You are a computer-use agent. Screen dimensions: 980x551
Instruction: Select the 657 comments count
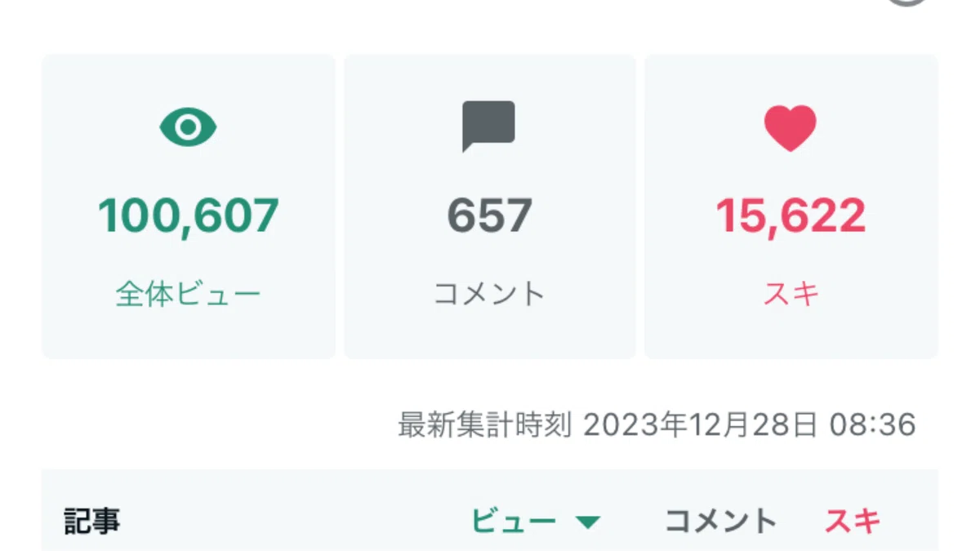coord(489,216)
